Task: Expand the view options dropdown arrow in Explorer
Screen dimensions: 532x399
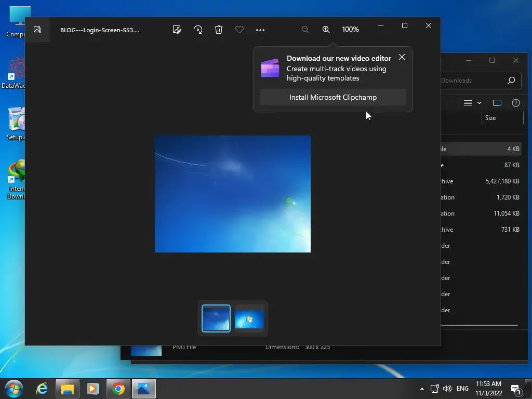Action: tap(479, 103)
